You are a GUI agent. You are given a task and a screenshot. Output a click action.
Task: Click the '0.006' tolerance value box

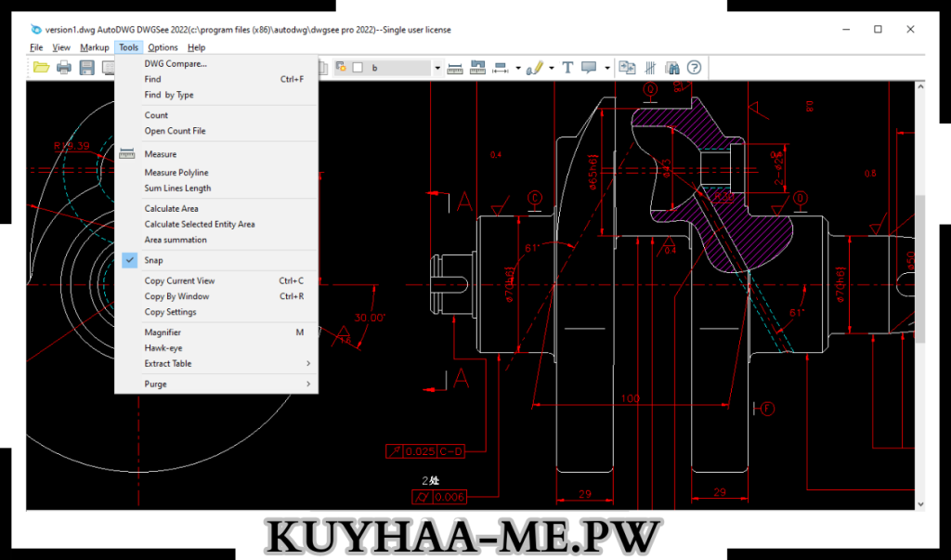click(x=449, y=497)
